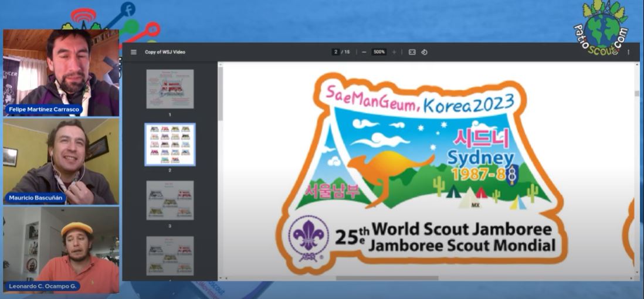
Task: Edit the current page number field
Action: click(x=335, y=52)
